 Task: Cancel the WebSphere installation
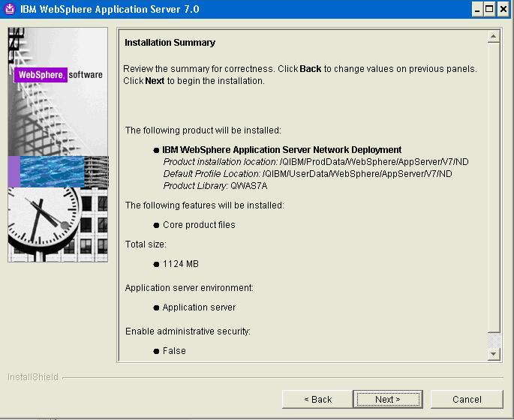pyautogui.click(x=467, y=399)
